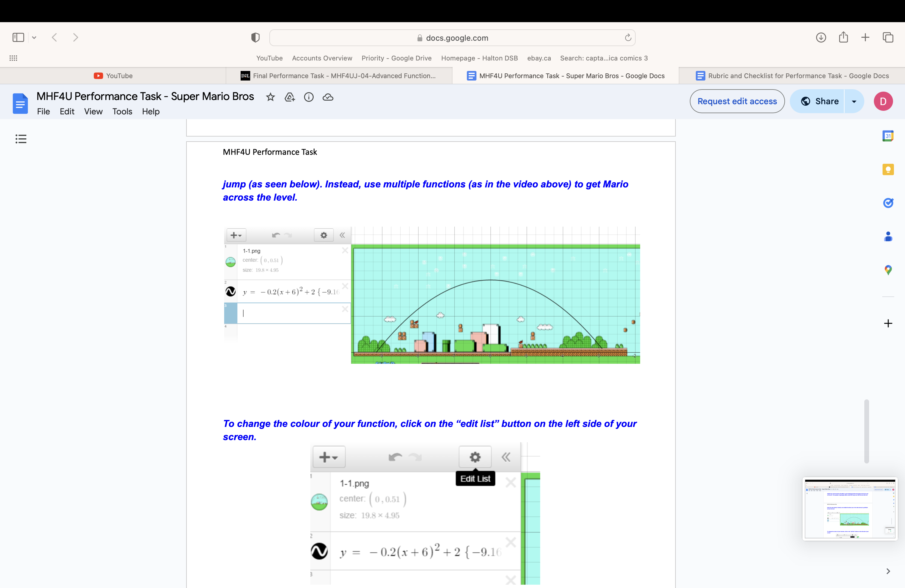905x588 pixels.
Task: Click Request edit access
Action: pyautogui.click(x=737, y=101)
